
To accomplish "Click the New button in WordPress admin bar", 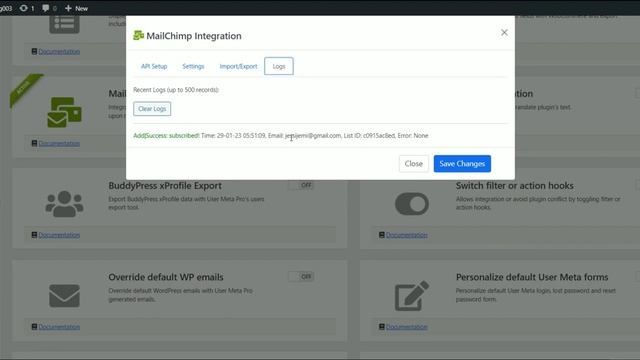I will click(76, 8).
